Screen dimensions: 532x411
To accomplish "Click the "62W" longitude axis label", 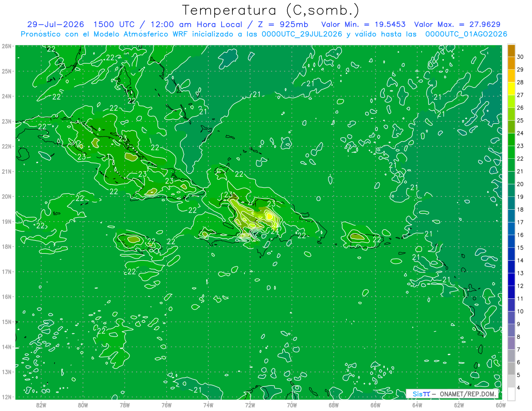I will (459, 405).
